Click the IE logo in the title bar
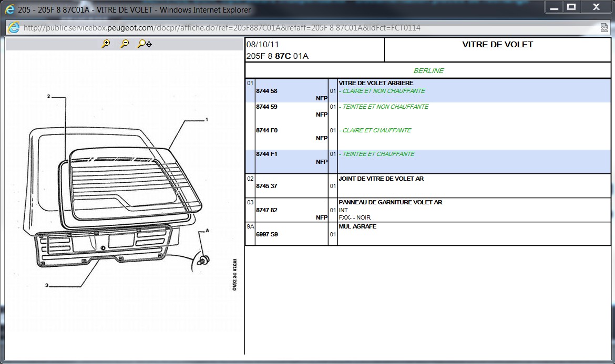Viewport: 615px width, 364px height. click(9, 9)
